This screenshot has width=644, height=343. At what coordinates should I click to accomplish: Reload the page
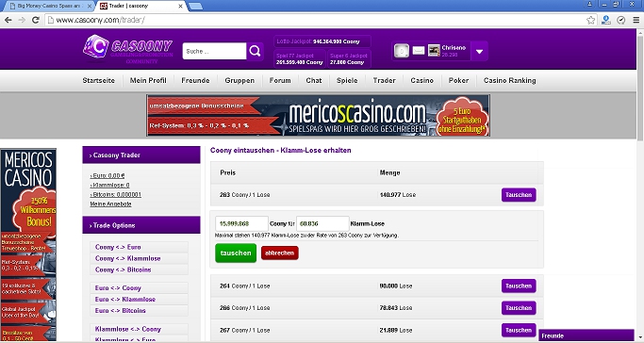click(36, 20)
